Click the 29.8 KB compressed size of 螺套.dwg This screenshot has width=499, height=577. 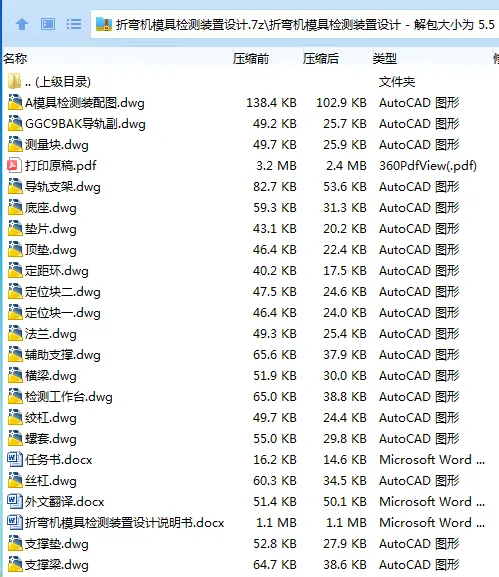click(345, 438)
